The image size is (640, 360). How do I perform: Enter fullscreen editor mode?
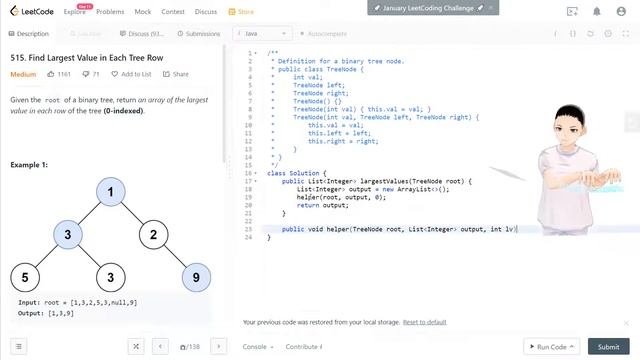click(x=625, y=34)
